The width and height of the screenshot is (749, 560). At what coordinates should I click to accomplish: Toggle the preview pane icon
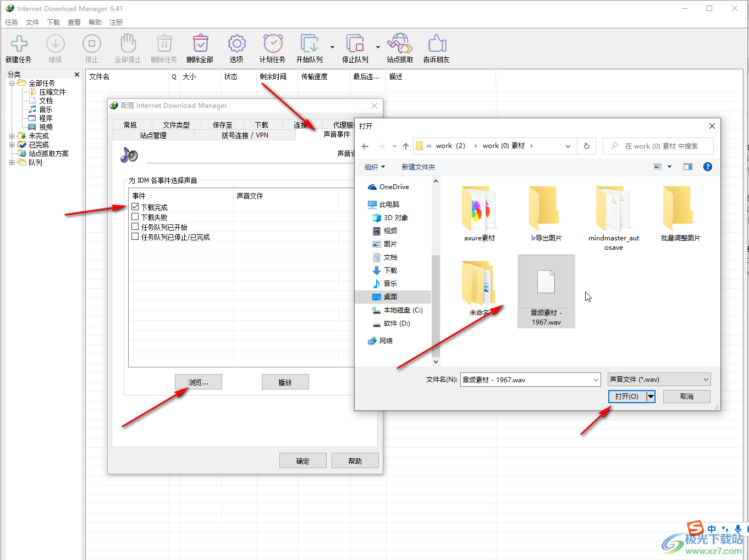(x=688, y=167)
